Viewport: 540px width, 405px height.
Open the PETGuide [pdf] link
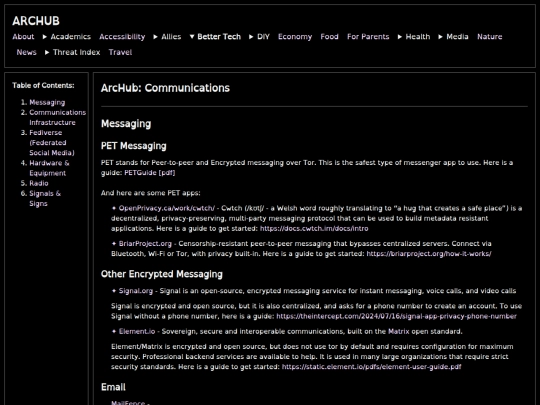click(x=149, y=173)
